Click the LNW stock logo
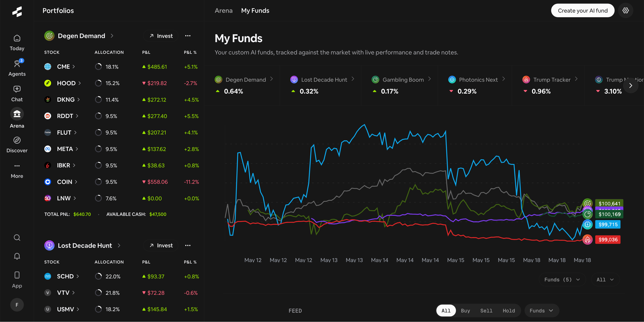Screen dimensions: 644x322 pyautogui.click(x=48, y=198)
